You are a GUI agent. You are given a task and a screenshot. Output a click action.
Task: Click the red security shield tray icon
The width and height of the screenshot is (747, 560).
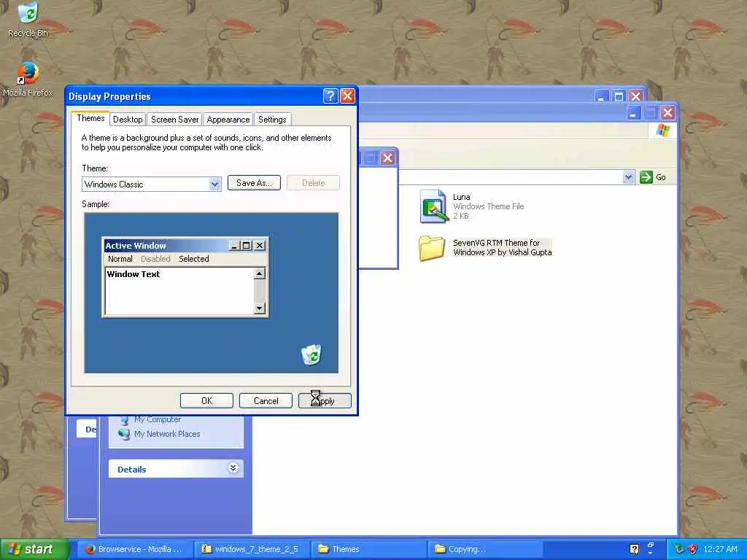pos(693,549)
